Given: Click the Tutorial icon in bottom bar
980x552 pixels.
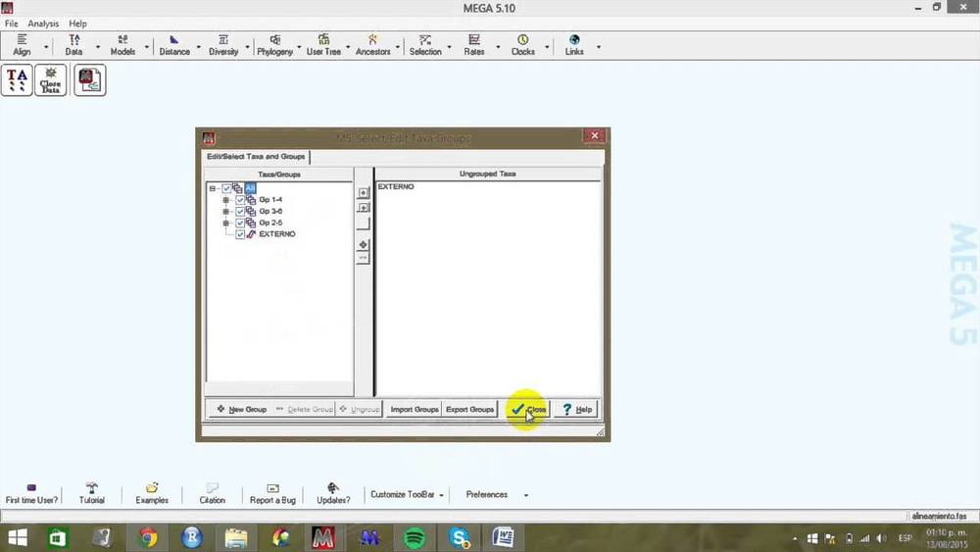Looking at the screenshot, I should pyautogui.click(x=92, y=493).
